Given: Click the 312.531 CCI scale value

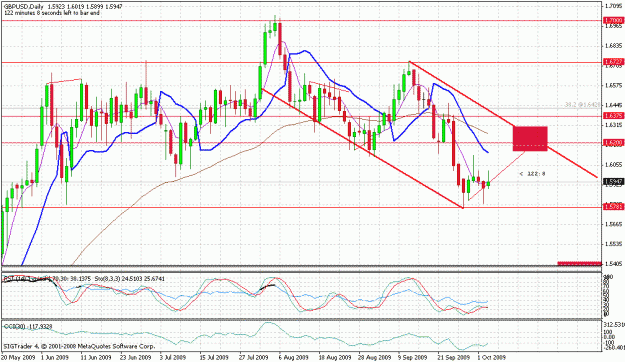Looking at the screenshot, I should coord(615,324).
